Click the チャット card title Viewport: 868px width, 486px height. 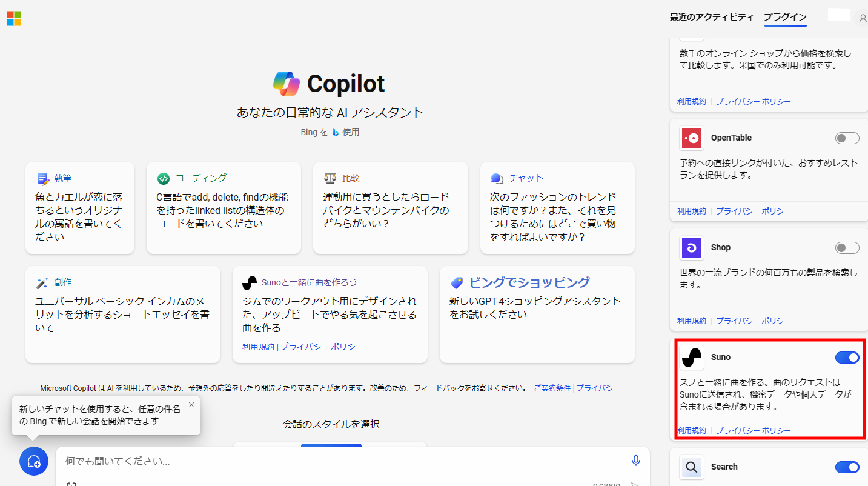click(x=526, y=178)
